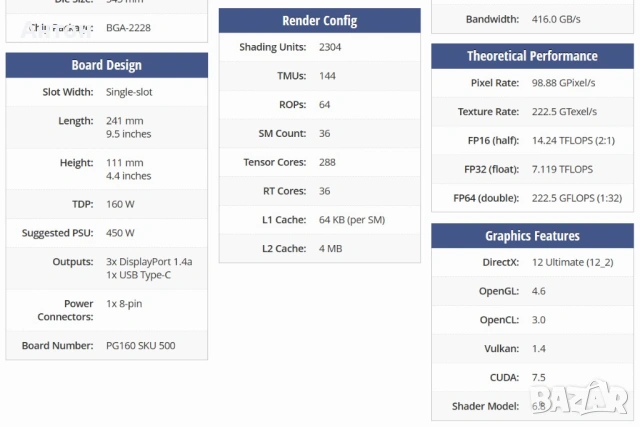Click the 2304 shading units value

click(x=330, y=47)
